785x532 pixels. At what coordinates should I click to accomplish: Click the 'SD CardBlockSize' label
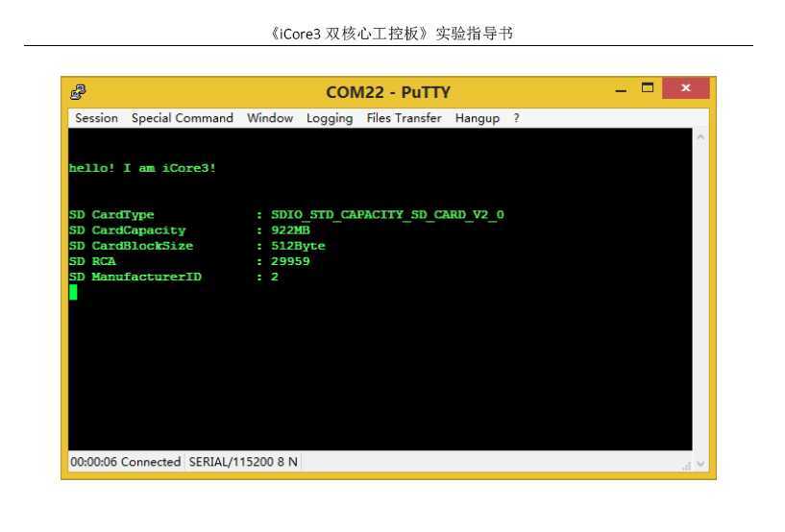click(132, 246)
